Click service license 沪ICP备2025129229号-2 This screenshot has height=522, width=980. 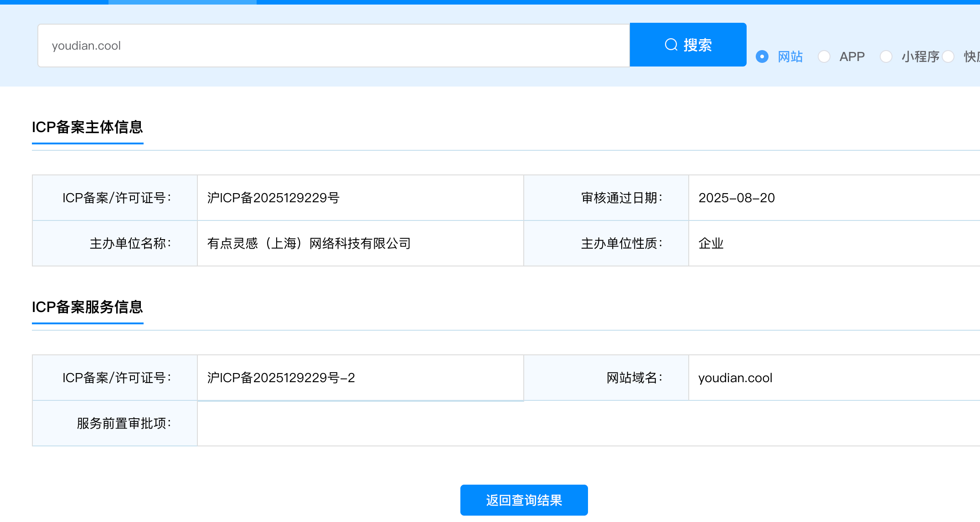(281, 378)
